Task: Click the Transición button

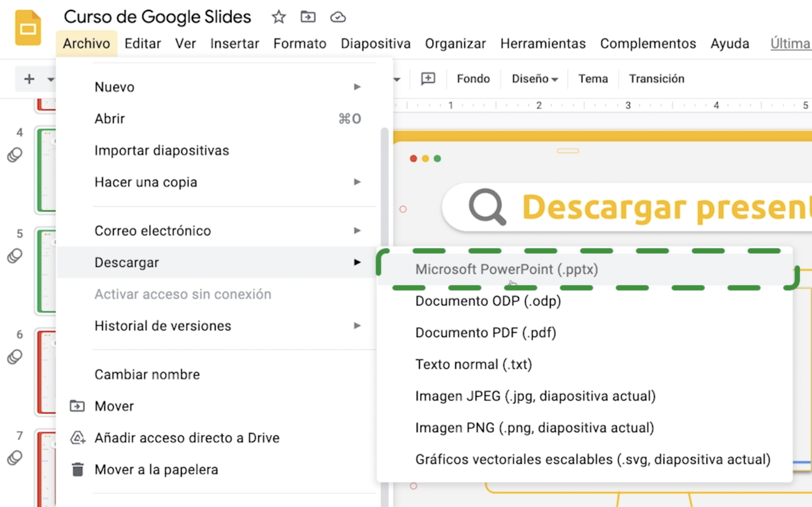Action: click(657, 79)
